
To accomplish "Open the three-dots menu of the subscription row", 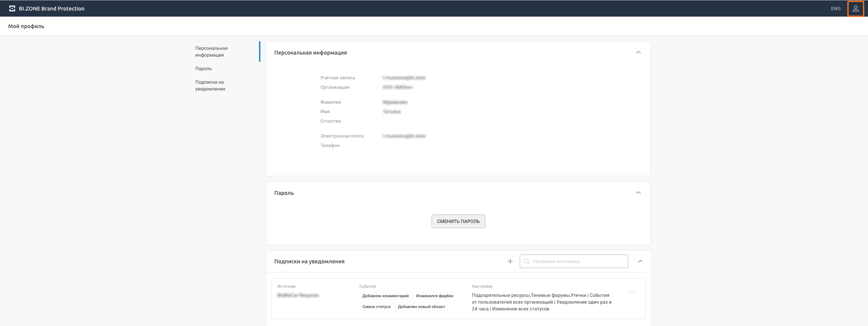I will pyautogui.click(x=632, y=292).
